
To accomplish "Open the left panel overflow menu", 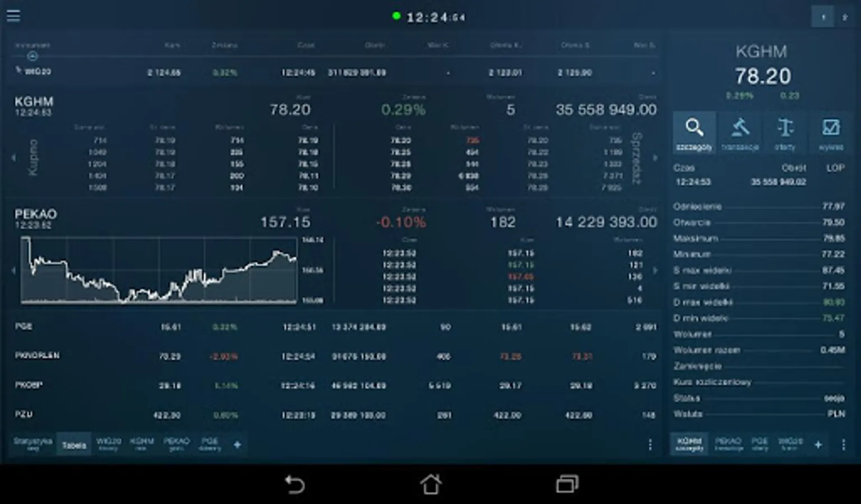I will click(x=650, y=445).
